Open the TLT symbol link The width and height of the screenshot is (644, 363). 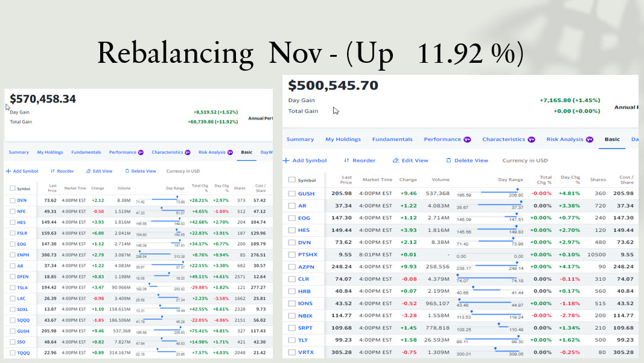(303, 340)
